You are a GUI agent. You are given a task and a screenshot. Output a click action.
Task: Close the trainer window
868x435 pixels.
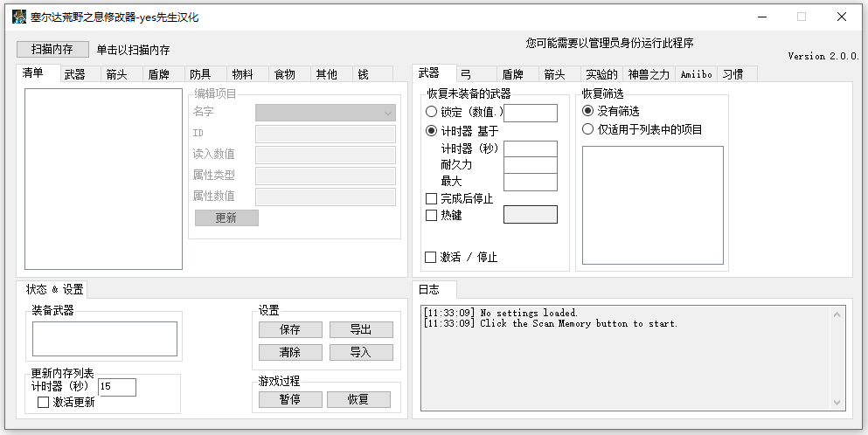tap(842, 17)
